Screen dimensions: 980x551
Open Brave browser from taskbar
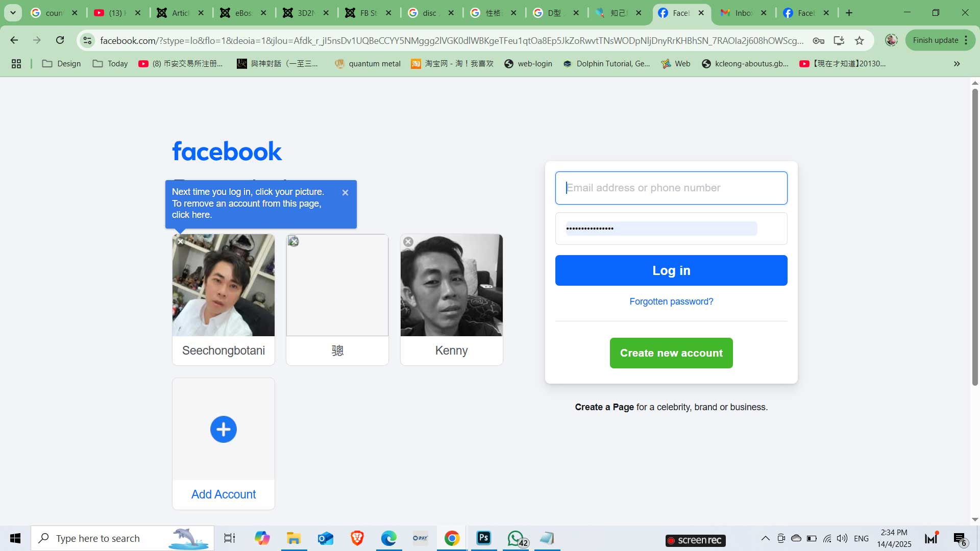357,538
